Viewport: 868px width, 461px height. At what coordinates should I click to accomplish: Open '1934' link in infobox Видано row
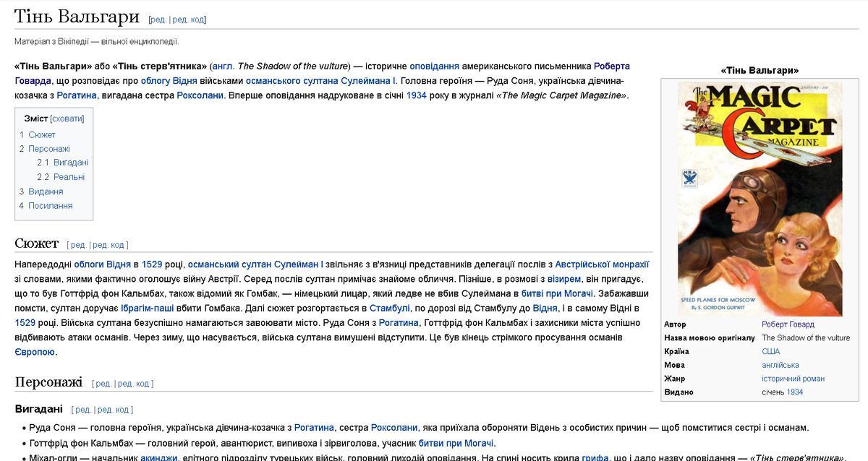point(795,392)
